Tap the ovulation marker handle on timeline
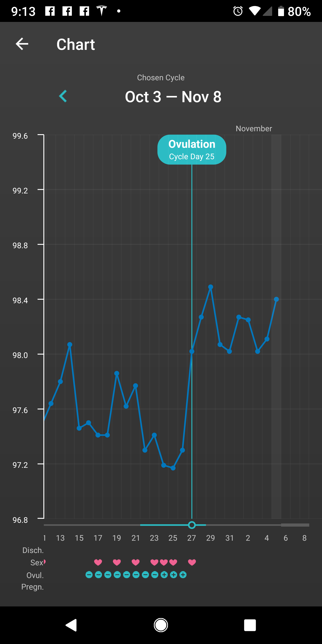Screen dimensions: 322x644 coord(192,525)
